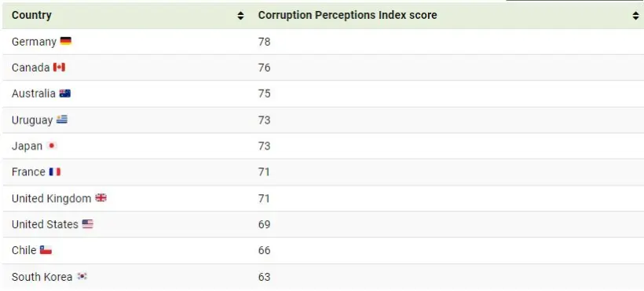
Task: Click the United States flag icon
Action: (x=87, y=224)
